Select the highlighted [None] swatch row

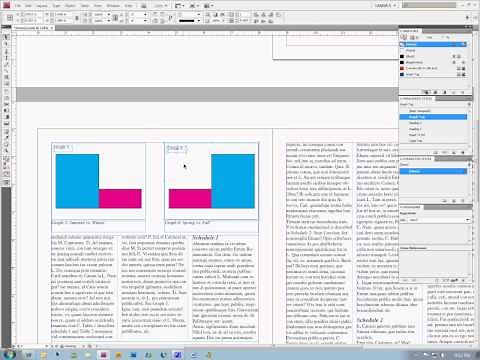coord(433,44)
